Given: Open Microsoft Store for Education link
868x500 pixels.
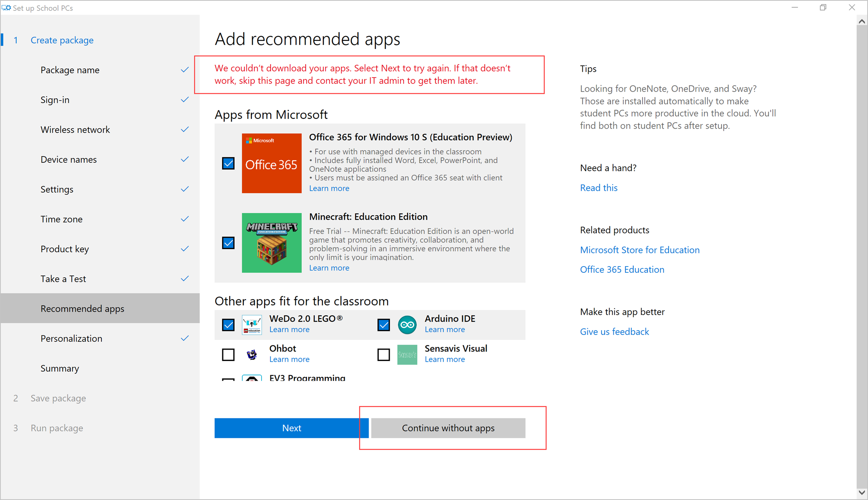Looking at the screenshot, I should pyautogui.click(x=640, y=250).
